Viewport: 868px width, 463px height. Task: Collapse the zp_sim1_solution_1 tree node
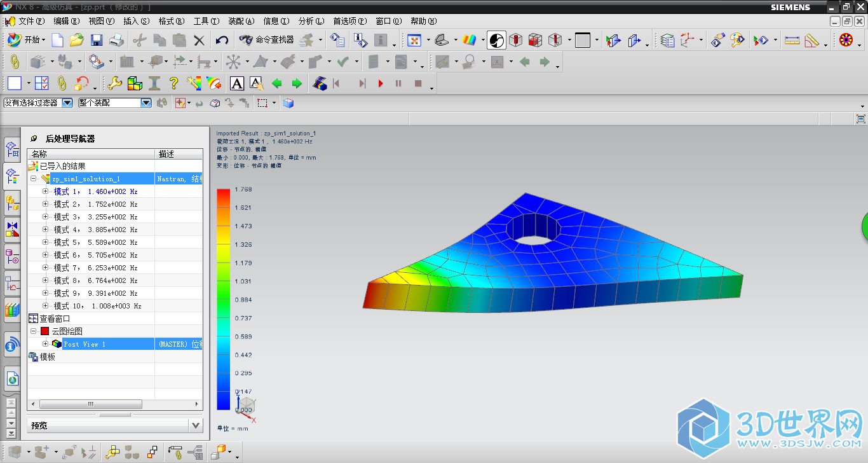[x=33, y=179]
